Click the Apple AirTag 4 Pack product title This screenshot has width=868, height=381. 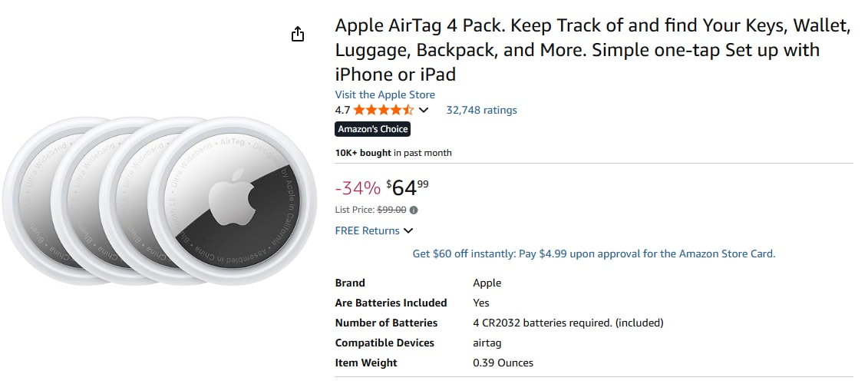pyautogui.click(x=592, y=50)
